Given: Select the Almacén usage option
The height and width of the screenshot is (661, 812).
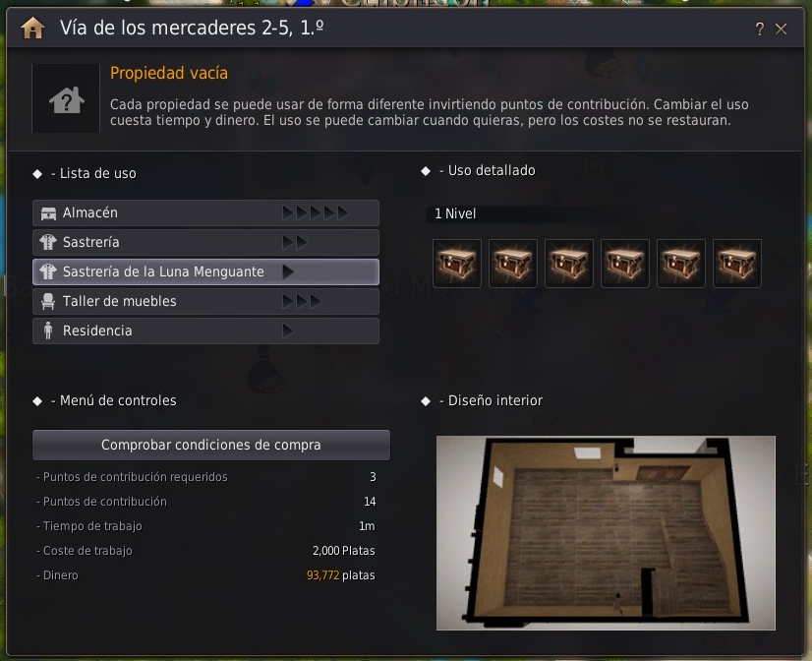Looking at the screenshot, I should pos(205,212).
